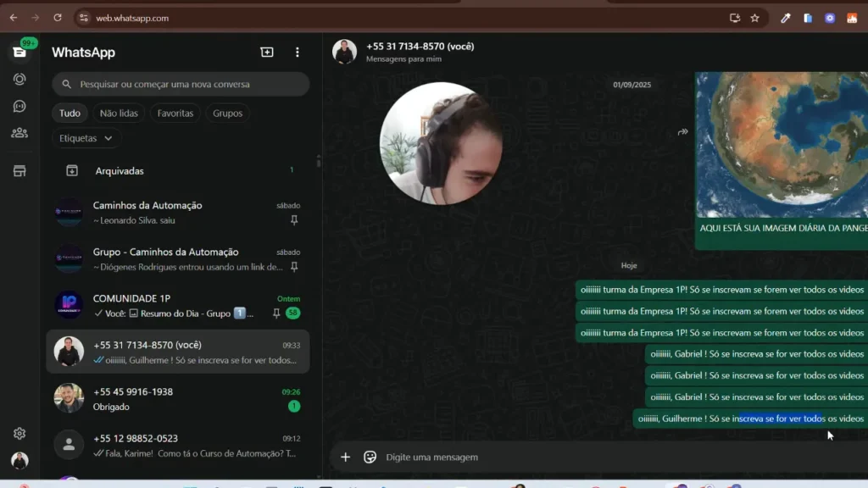Click the plus attach icon
Viewport: 868px width, 488px height.
[345, 457]
